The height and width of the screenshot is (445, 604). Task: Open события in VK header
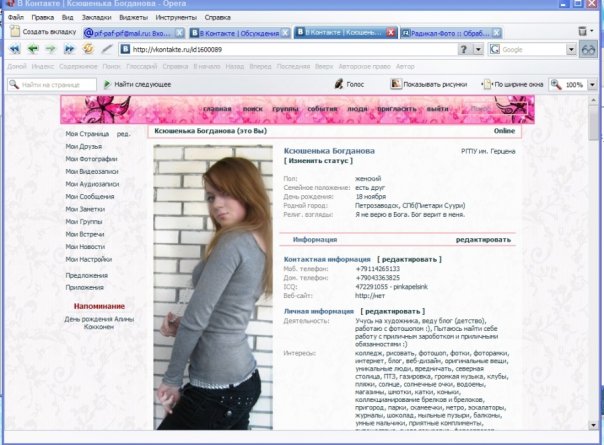coord(322,109)
